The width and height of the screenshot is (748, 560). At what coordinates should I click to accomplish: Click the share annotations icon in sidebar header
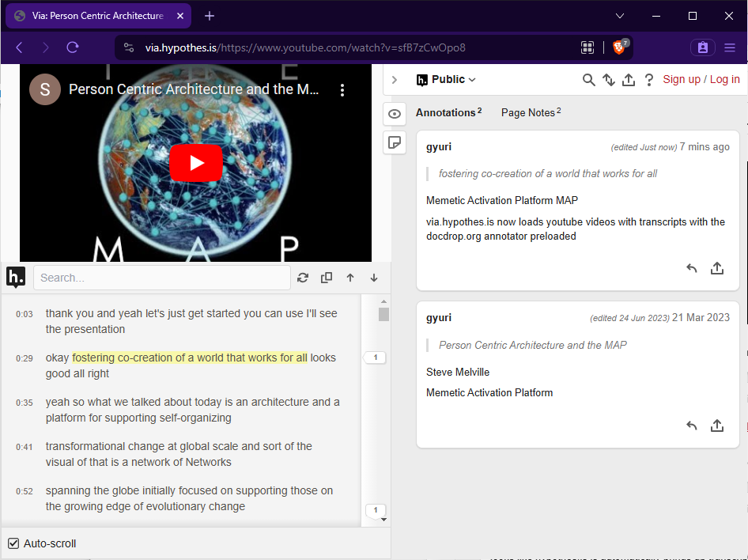(629, 80)
